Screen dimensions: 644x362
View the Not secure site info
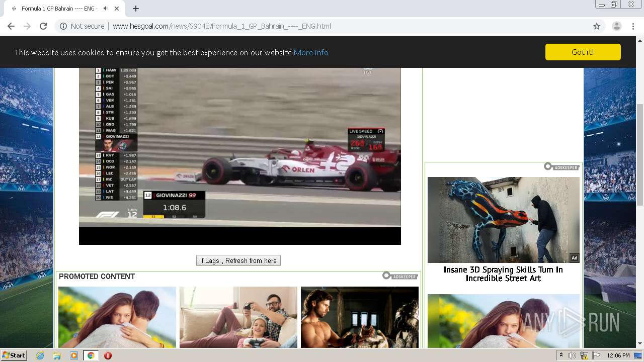(82, 26)
